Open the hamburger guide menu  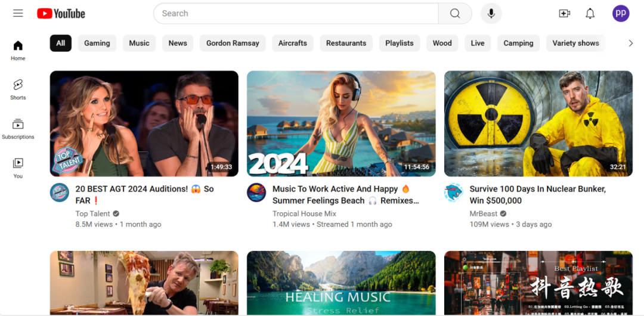point(18,13)
